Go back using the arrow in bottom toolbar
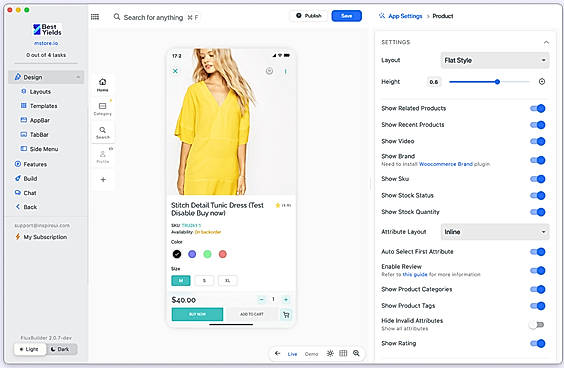 pyautogui.click(x=277, y=353)
